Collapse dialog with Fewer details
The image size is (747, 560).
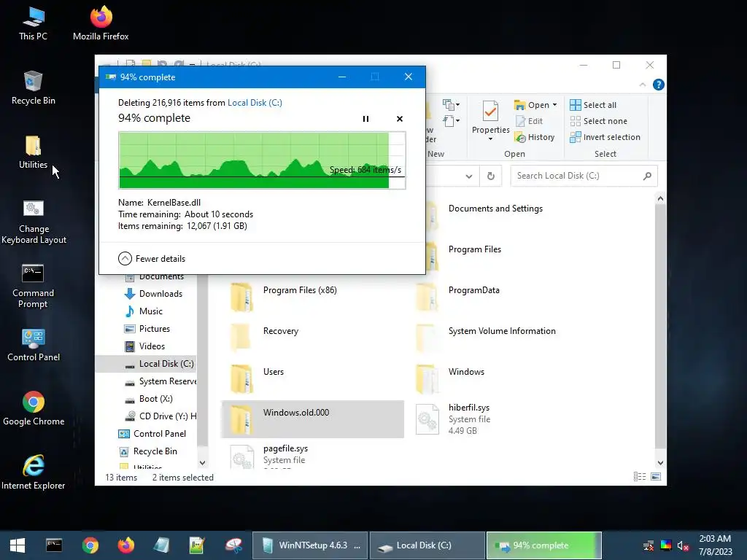pos(152,259)
